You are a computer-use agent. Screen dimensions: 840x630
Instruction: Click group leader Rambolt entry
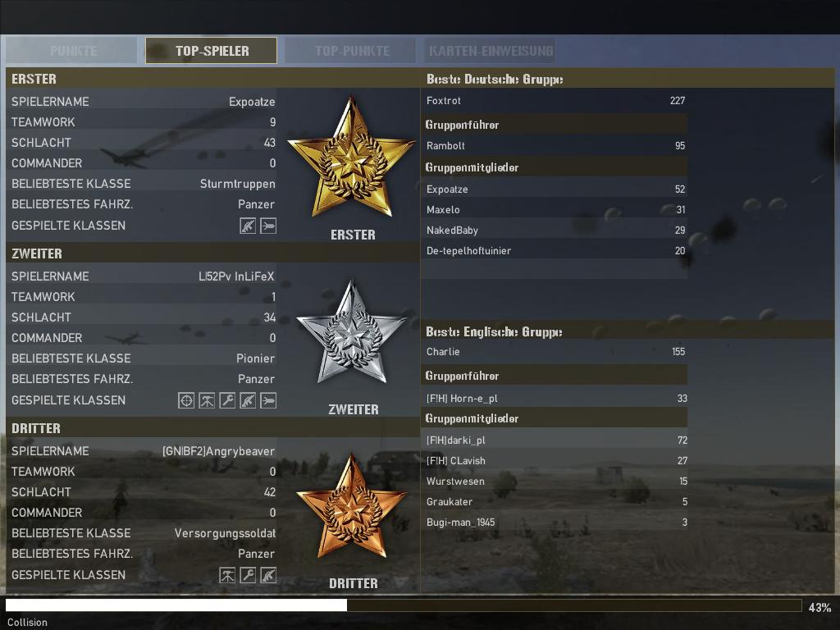(x=555, y=146)
